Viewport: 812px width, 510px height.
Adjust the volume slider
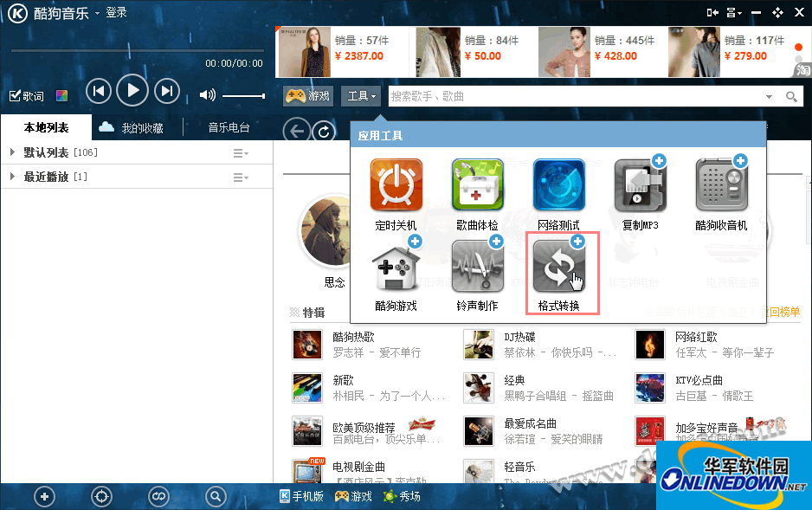coord(243,96)
